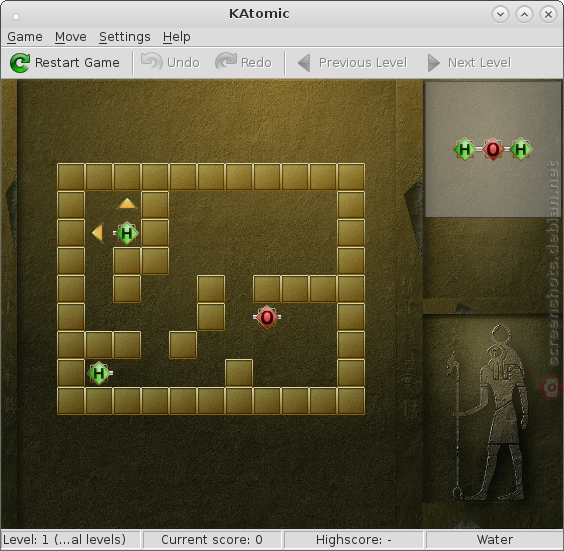Click the Next Level text

coord(479,63)
